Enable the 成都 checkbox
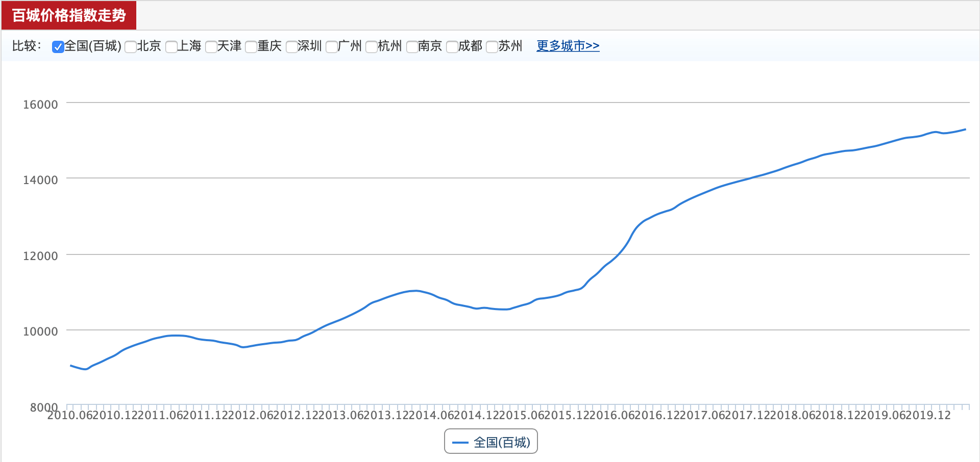Screen dimensions: 980x462 click(x=452, y=47)
